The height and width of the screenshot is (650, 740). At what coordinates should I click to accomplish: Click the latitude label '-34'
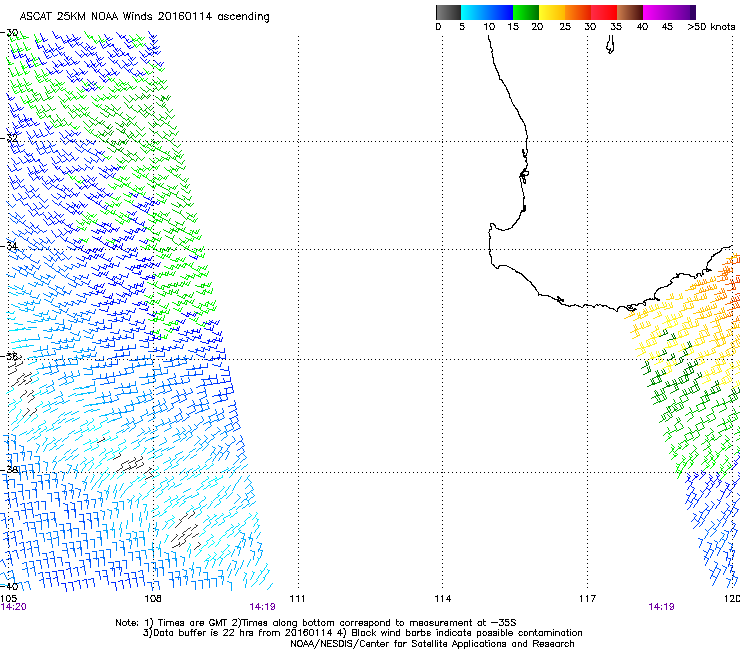pyautogui.click(x=9, y=246)
